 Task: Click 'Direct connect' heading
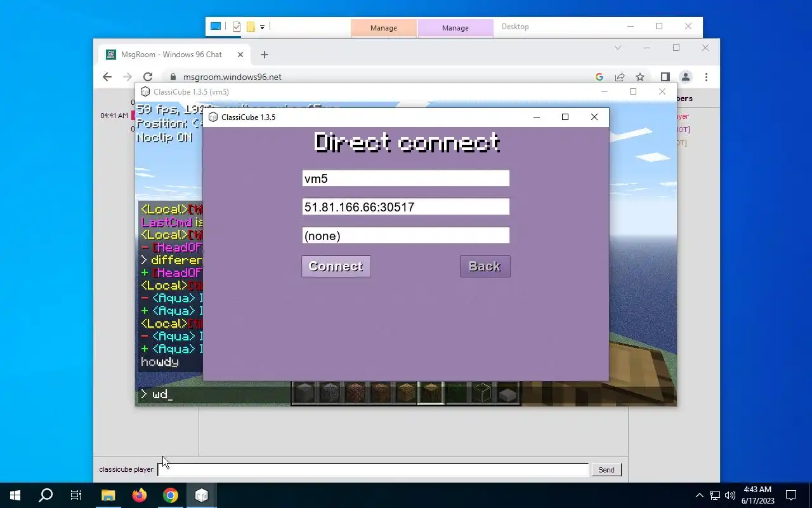[x=407, y=142]
